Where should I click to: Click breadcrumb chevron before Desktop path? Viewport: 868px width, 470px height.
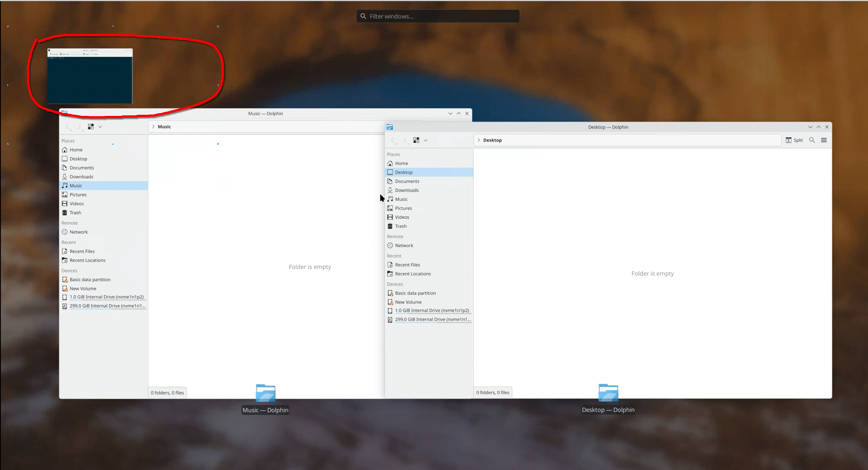click(479, 140)
